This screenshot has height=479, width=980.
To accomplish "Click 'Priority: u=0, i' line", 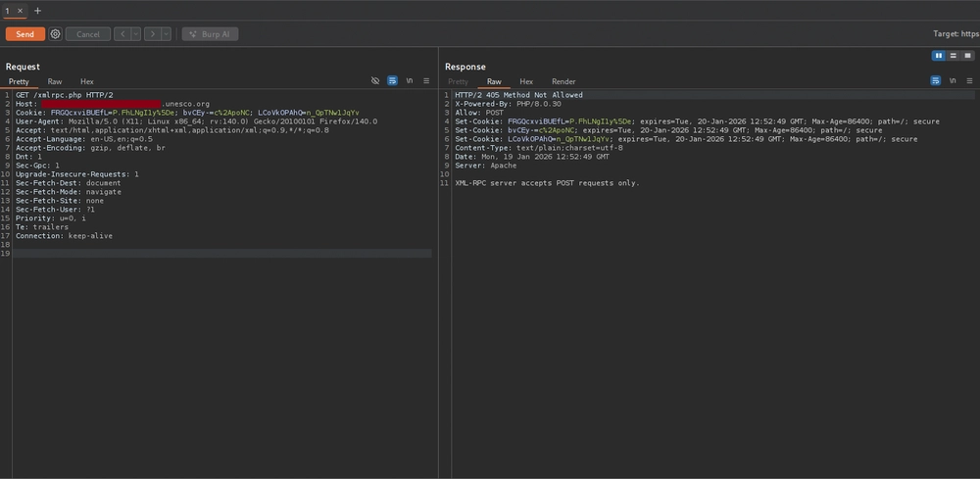I will click(x=51, y=218).
